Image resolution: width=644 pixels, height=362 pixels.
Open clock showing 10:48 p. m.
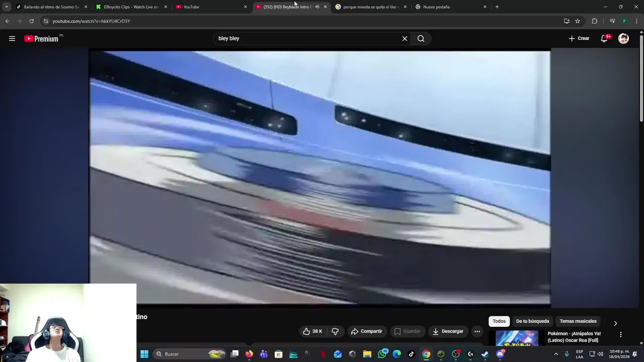(x=619, y=354)
